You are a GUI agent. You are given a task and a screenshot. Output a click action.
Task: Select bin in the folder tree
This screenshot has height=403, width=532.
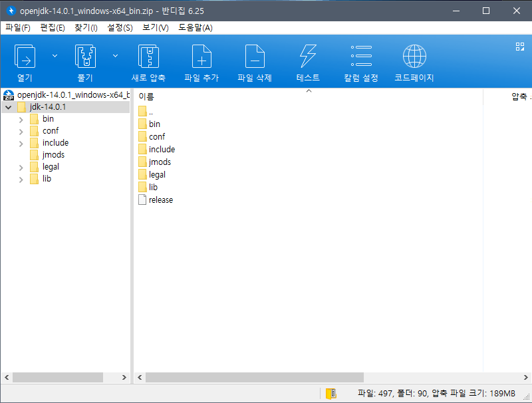click(x=48, y=119)
